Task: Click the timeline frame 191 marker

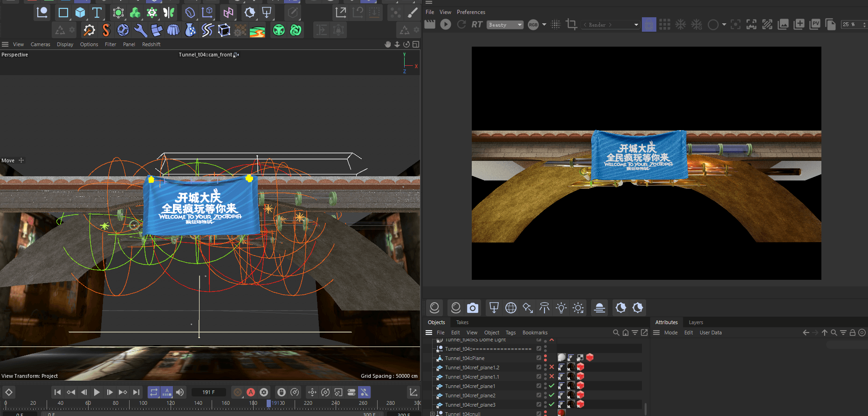Action: [269, 403]
